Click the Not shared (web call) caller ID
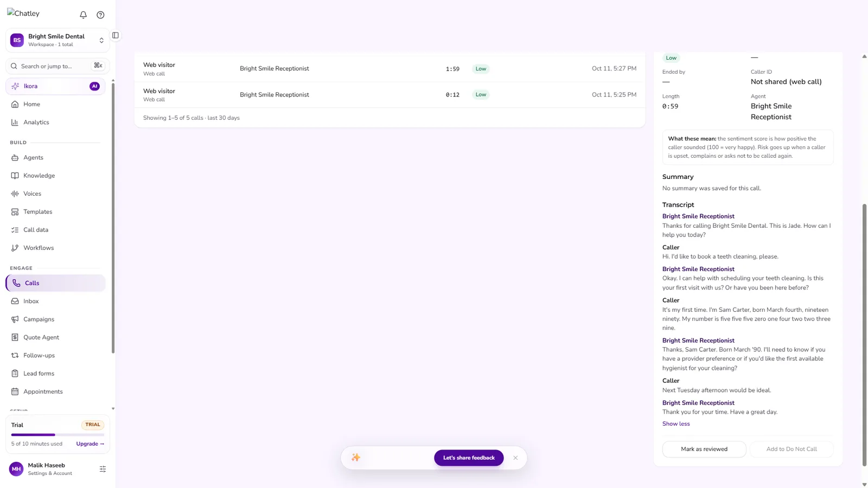The width and height of the screenshot is (868, 488). (786, 82)
